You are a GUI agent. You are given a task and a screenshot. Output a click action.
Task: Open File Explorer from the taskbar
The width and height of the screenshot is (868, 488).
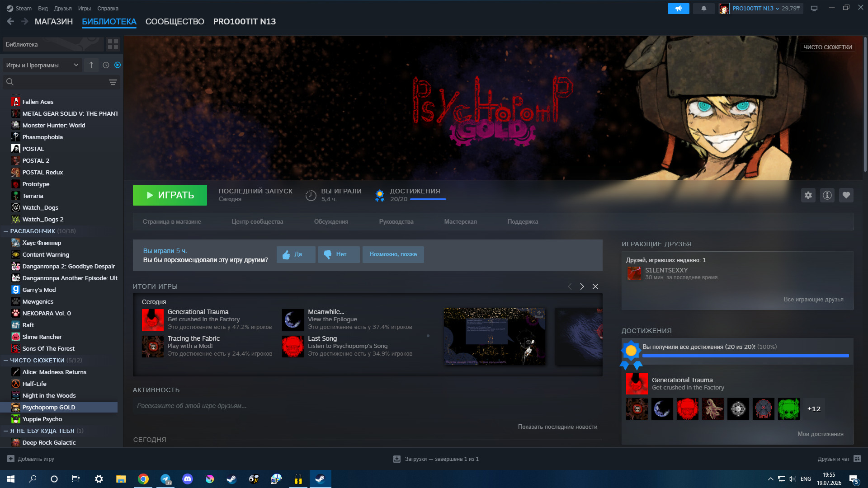[x=121, y=479]
